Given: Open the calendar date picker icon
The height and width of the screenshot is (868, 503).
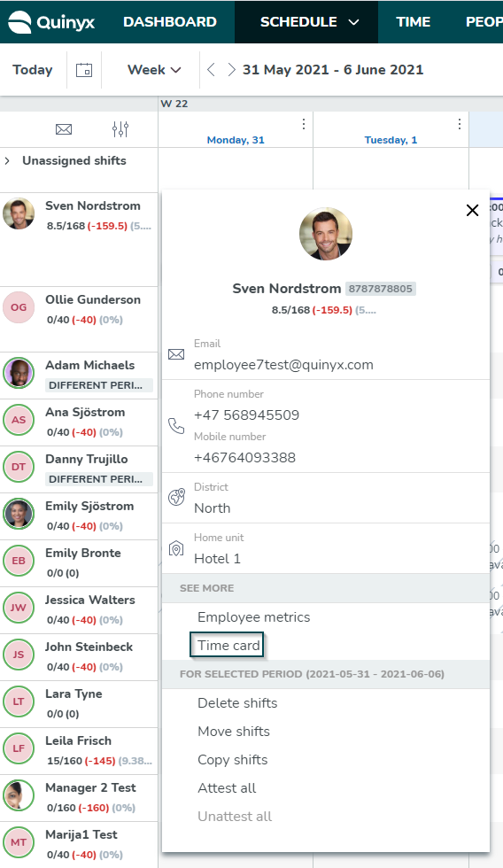Looking at the screenshot, I should point(84,70).
